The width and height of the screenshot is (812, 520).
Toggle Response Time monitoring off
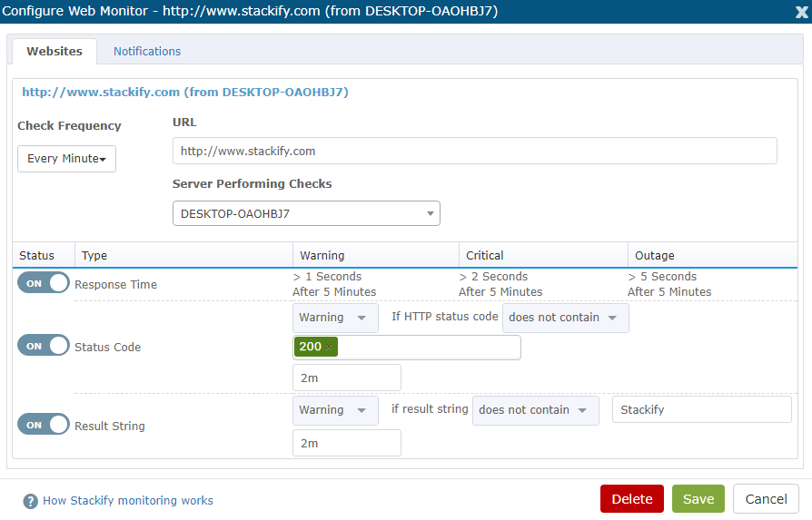[44, 283]
